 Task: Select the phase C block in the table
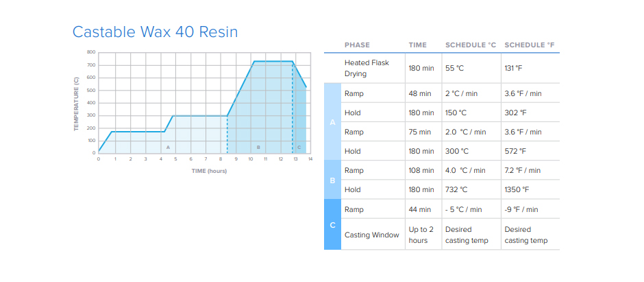(x=332, y=225)
